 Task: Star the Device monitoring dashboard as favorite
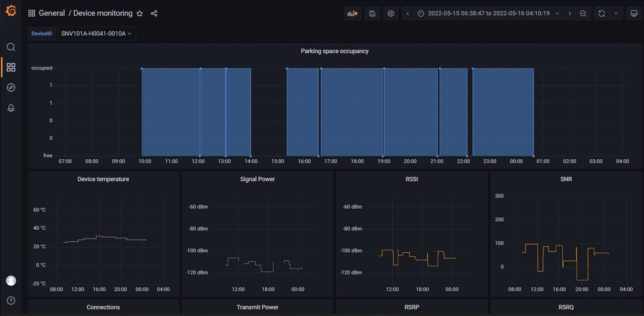coord(139,14)
